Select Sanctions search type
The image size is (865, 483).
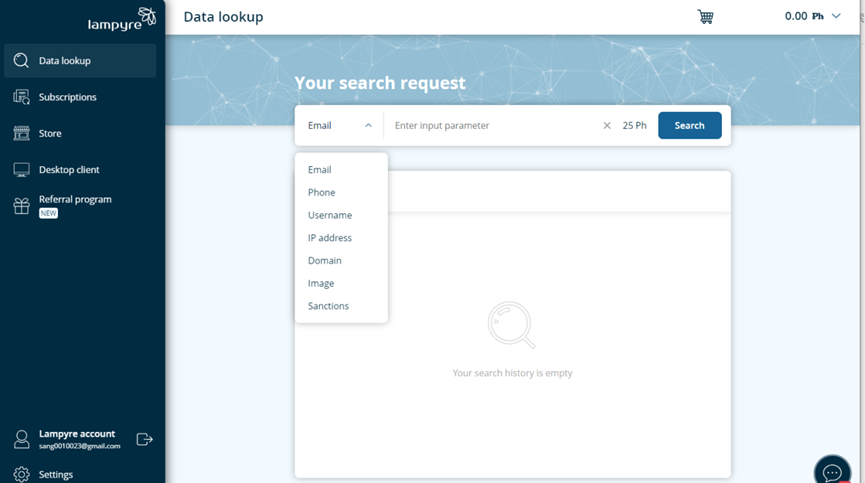(x=328, y=306)
